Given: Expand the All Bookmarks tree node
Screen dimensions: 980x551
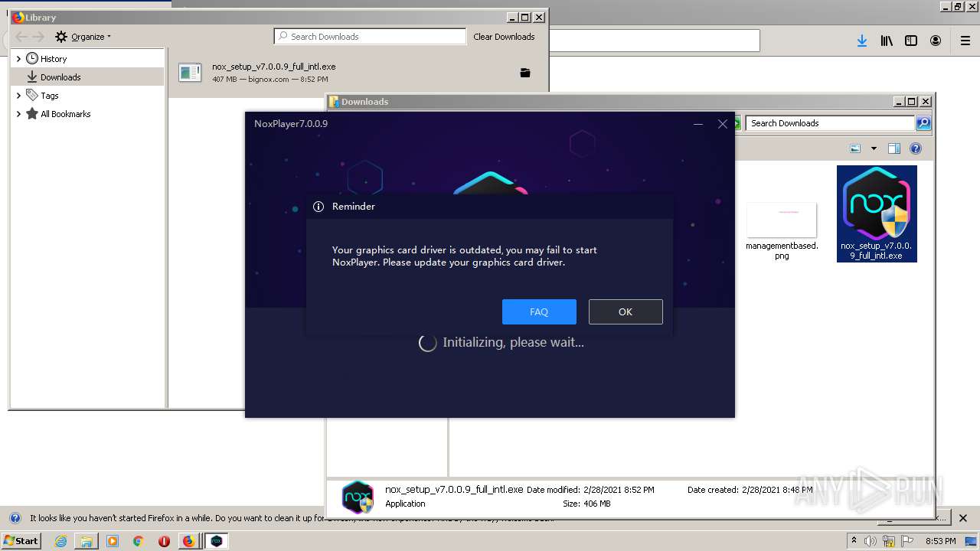Looking at the screenshot, I should coord(18,114).
